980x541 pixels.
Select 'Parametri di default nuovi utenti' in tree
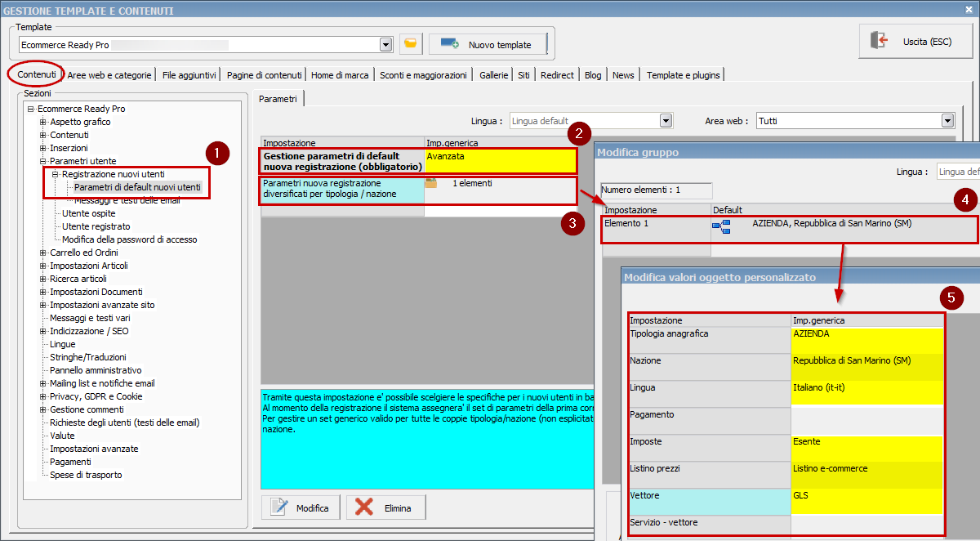pyautogui.click(x=137, y=187)
